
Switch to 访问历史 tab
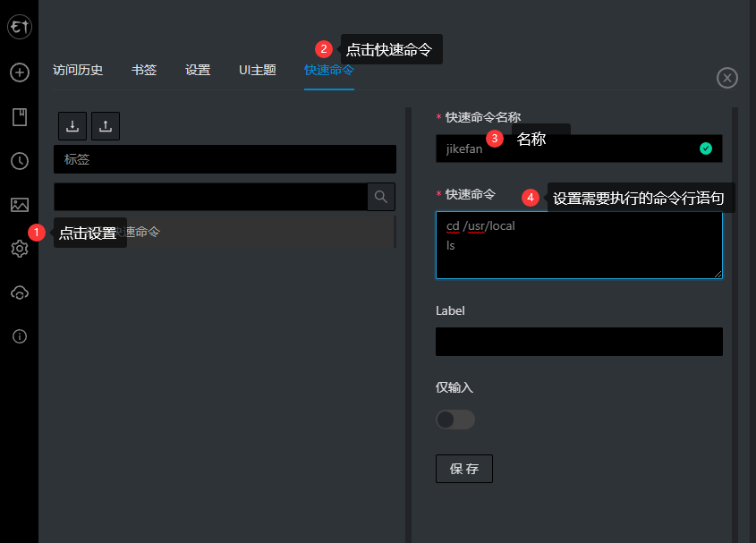coord(78,70)
